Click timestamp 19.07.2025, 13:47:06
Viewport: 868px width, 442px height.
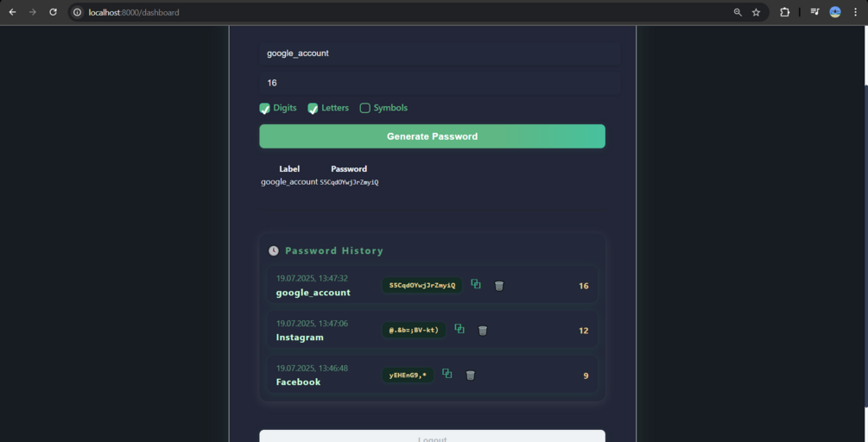tap(312, 323)
